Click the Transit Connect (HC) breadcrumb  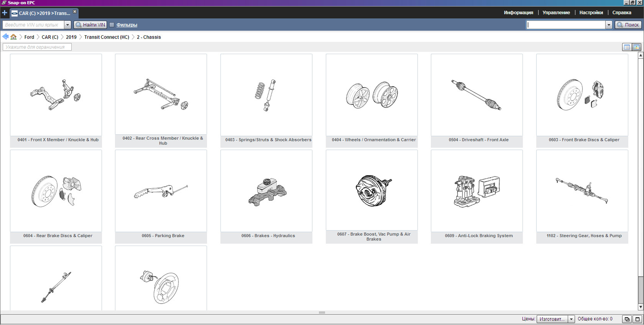(x=106, y=37)
